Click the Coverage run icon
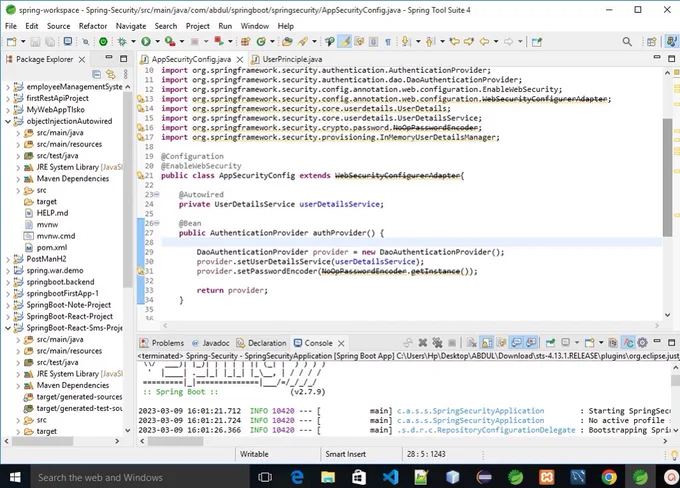The image size is (680, 488). [x=170, y=42]
